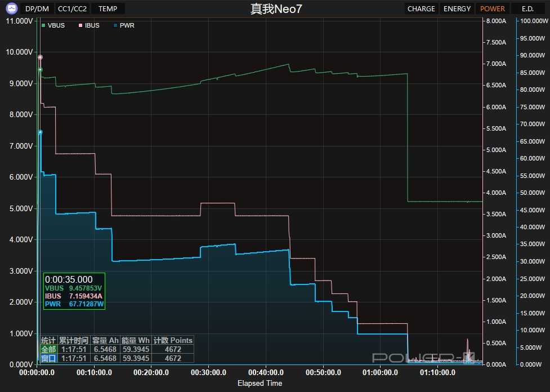Click the 50.000W power axis label
The image size is (550, 392).
pyautogui.click(x=533, y=193)
